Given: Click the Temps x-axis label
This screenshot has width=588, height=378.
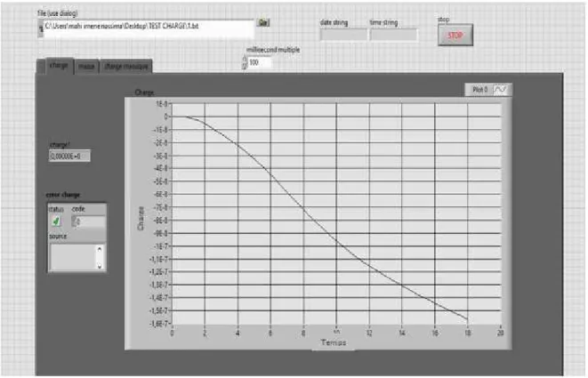Looking at the screenshot, I should click(334, 342).
